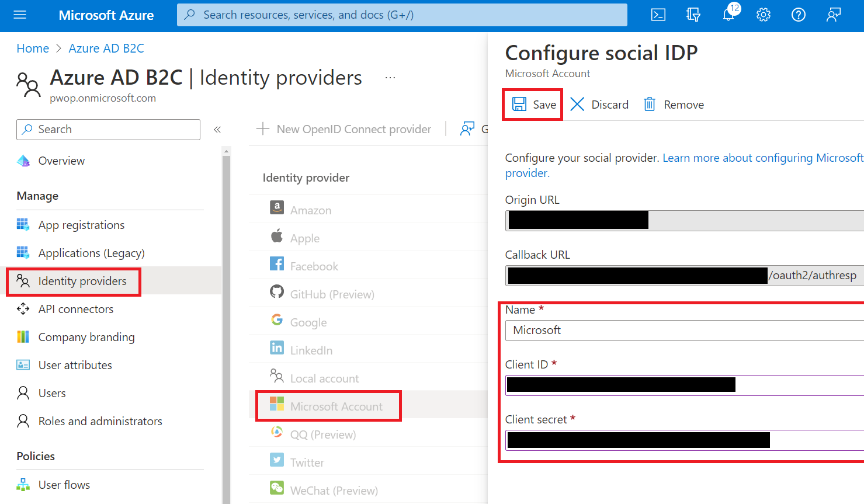Remove the Microsoft Account provider
The image size is (864, 504).
point(674,105)
